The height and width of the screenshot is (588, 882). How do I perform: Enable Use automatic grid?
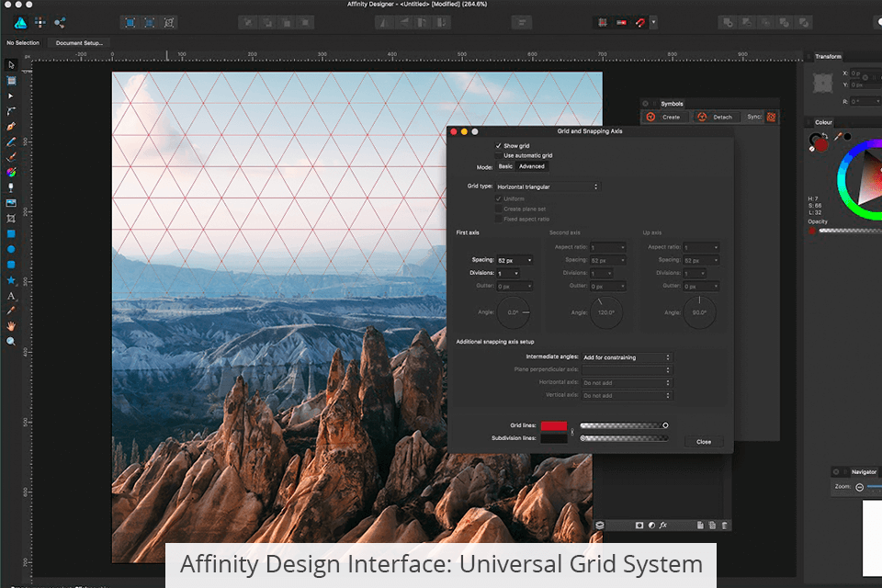pyautogui.click(x=498, y=155)
